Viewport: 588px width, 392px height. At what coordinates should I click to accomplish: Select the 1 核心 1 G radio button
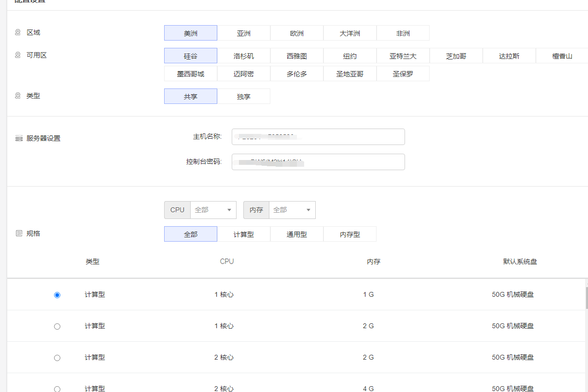57,295
